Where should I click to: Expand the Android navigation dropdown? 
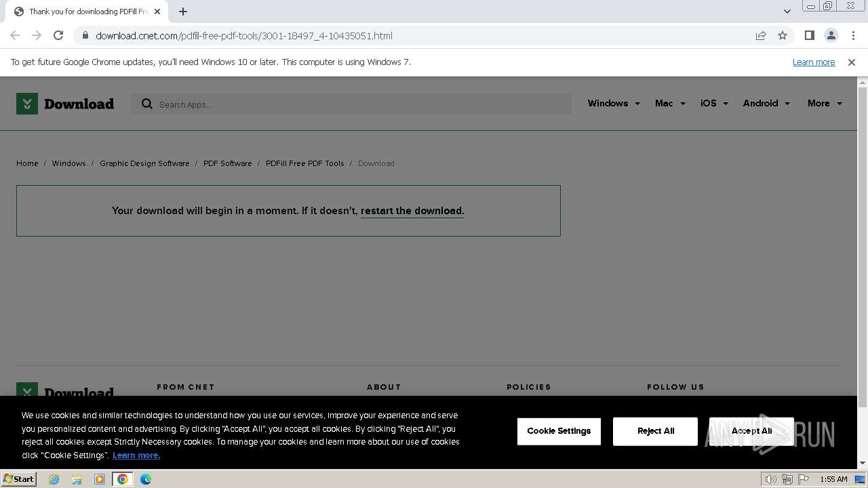(x=766, y=103)
